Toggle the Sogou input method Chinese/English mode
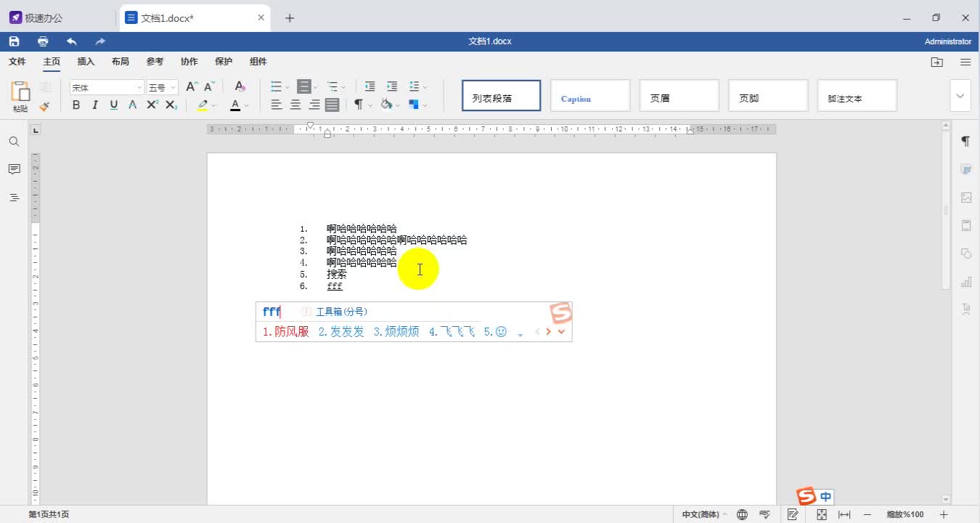Viewport: 980px width, 523px height. coord(825,496)
